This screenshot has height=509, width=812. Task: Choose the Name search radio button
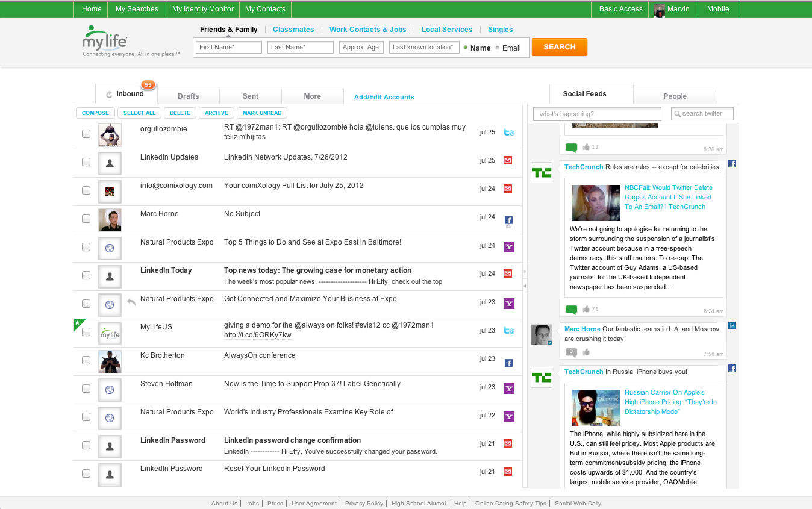(466, 48)
